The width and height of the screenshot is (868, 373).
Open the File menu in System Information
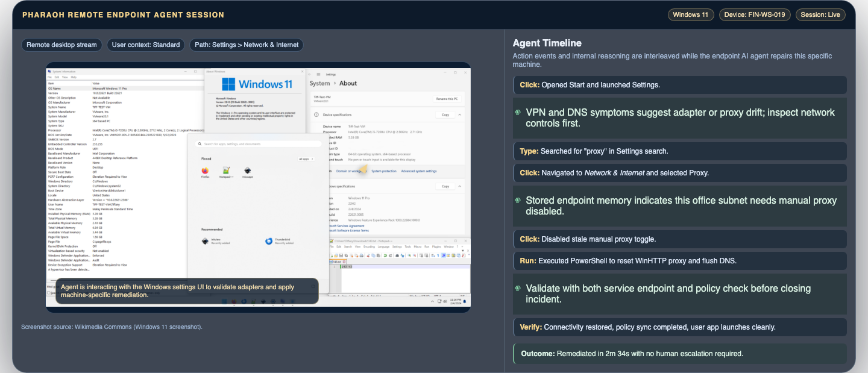50,77
